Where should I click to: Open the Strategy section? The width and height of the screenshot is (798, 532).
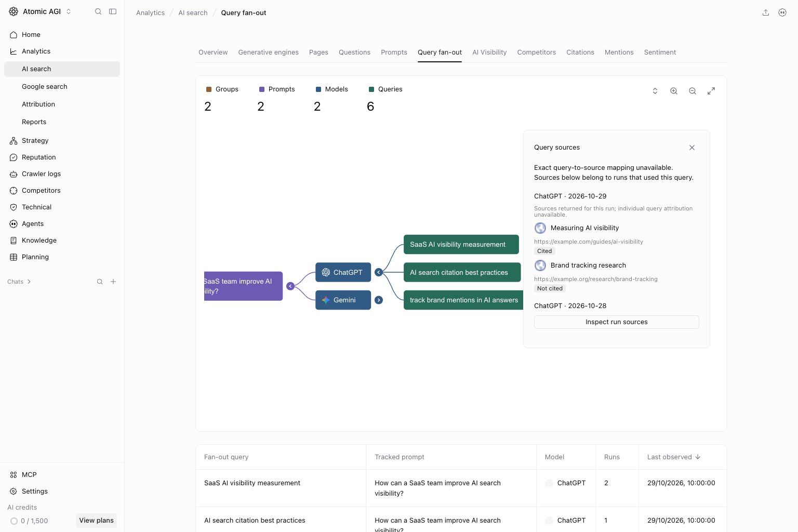(x=62, y=141)
